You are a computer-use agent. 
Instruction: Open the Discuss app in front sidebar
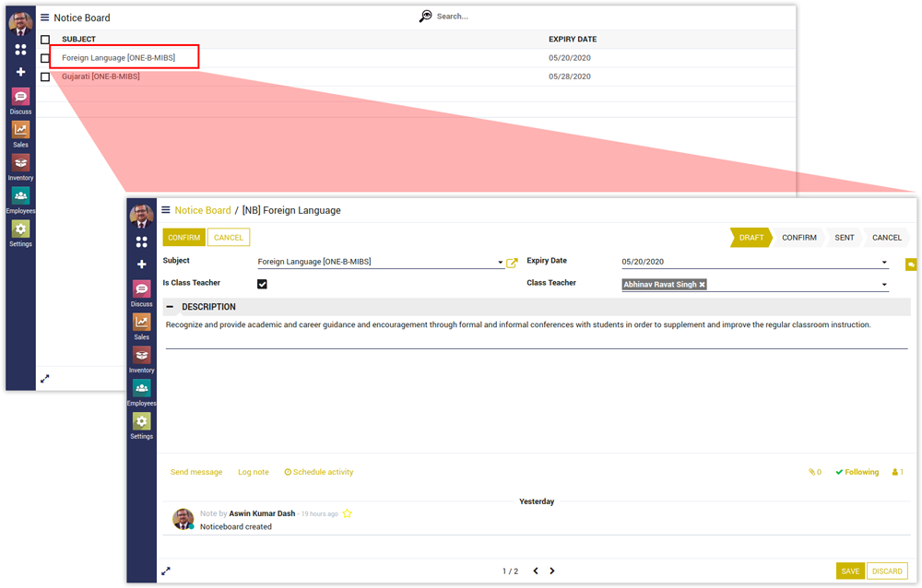141,289
